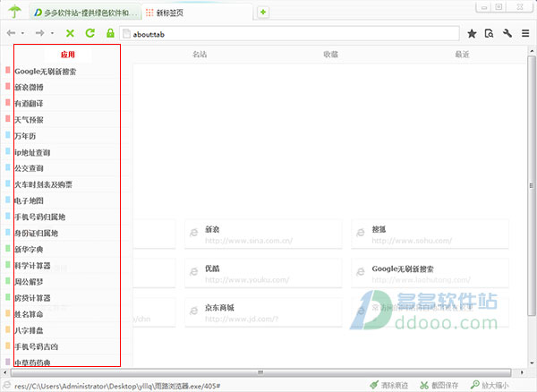
Task: Click 截图保存 in status bar
Action: (439, 385)
